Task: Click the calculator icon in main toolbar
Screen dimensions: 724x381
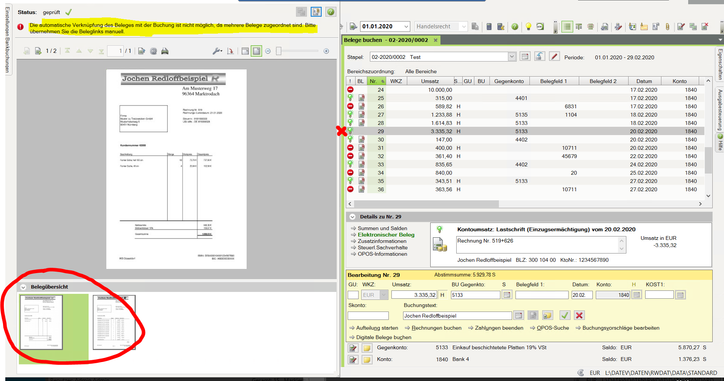Action: click(x=489, y=27)
